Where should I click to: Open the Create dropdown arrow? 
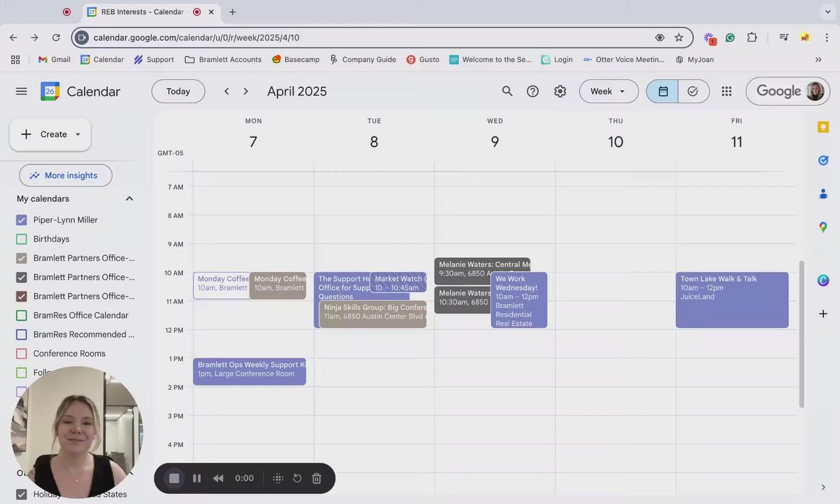point(77,134)
